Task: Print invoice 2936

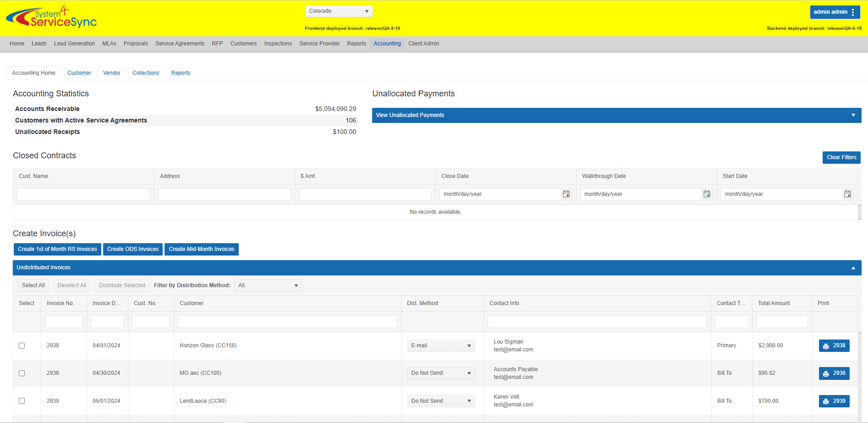Action: tap(834, 373)
